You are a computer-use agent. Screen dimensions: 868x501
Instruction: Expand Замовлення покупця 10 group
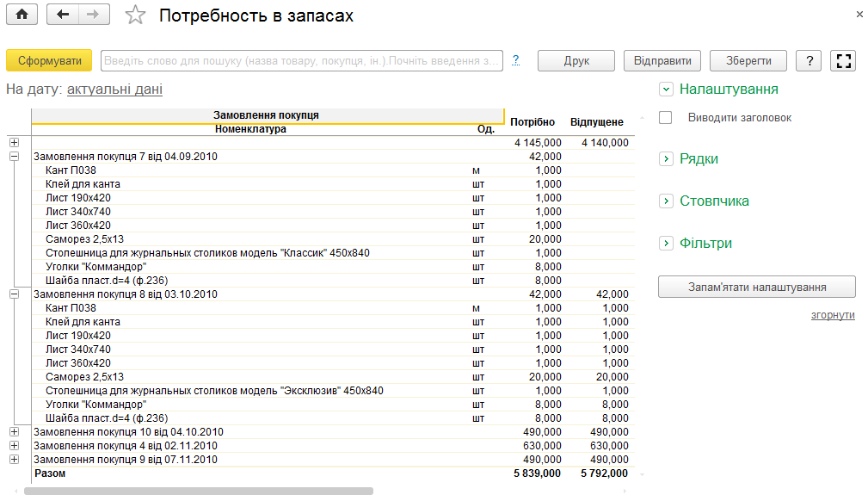[15, 432]
